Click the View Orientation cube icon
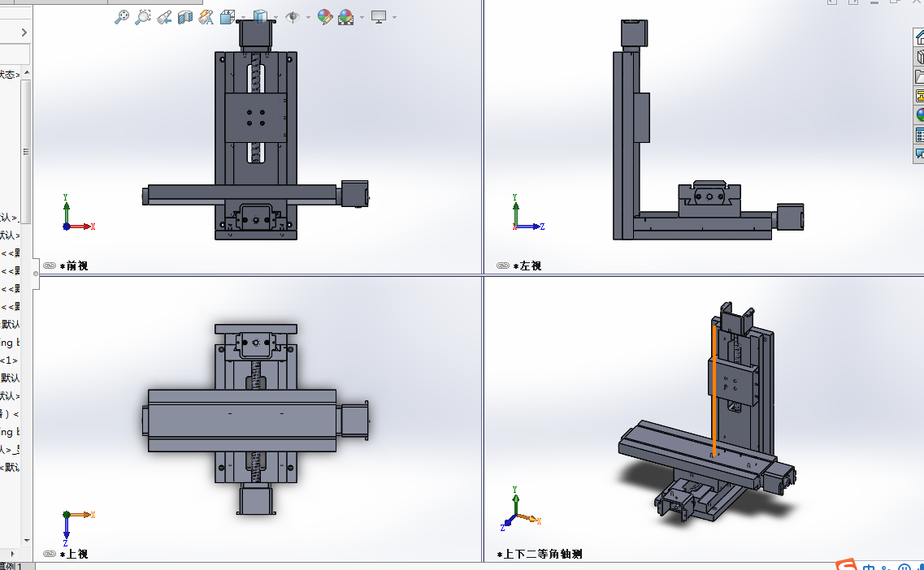924x570 pixels. [x=228, y=17]
